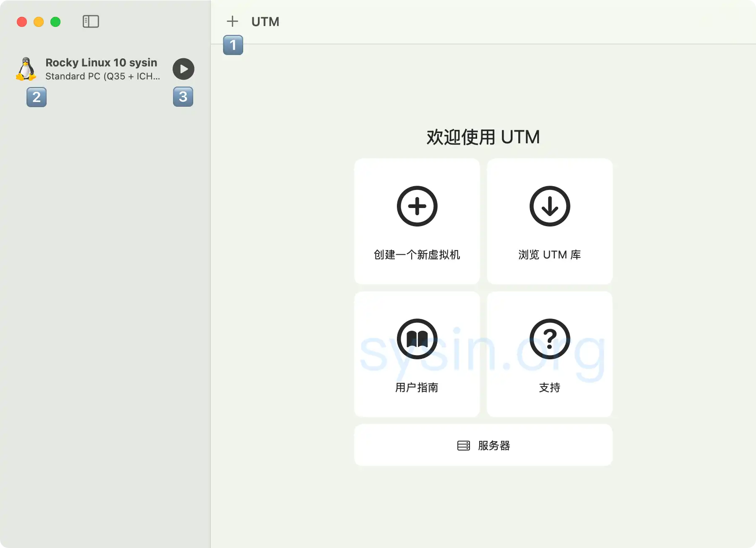Viewport: 756px width, 548px height.
Task: Minimize the UTM window
Action: coord(39,22)
